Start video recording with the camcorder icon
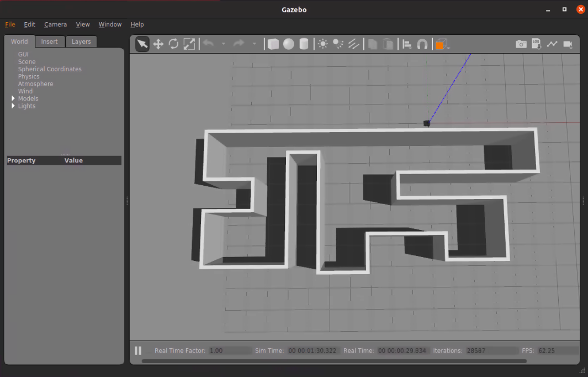 (568, 44)
